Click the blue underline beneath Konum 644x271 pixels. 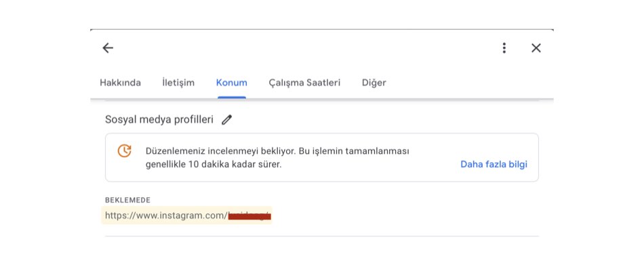(232, 97)
